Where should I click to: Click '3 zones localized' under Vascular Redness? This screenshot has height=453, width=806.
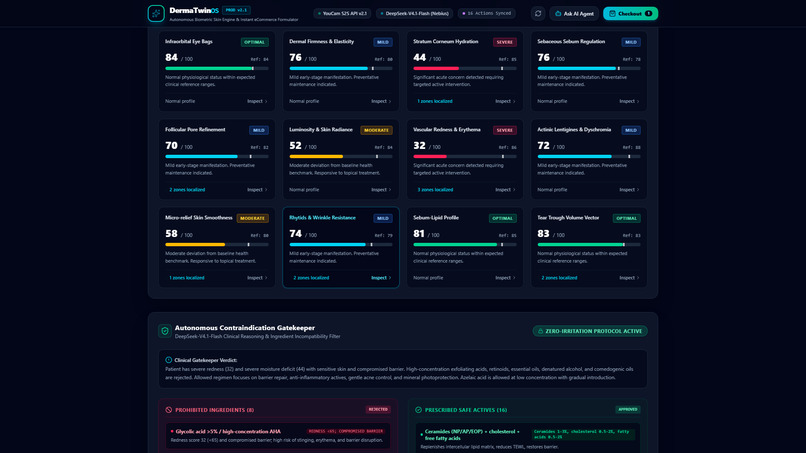point(435,190)
